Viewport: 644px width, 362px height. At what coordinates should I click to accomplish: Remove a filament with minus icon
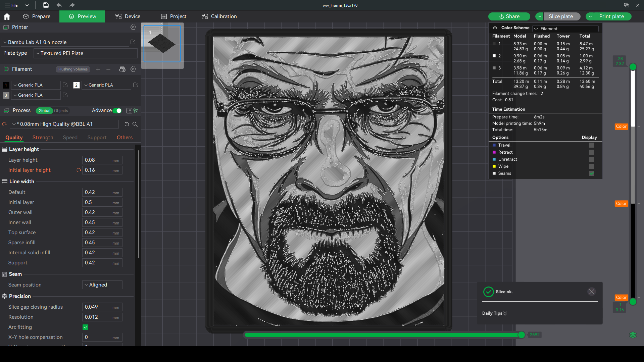coord(108,69)
